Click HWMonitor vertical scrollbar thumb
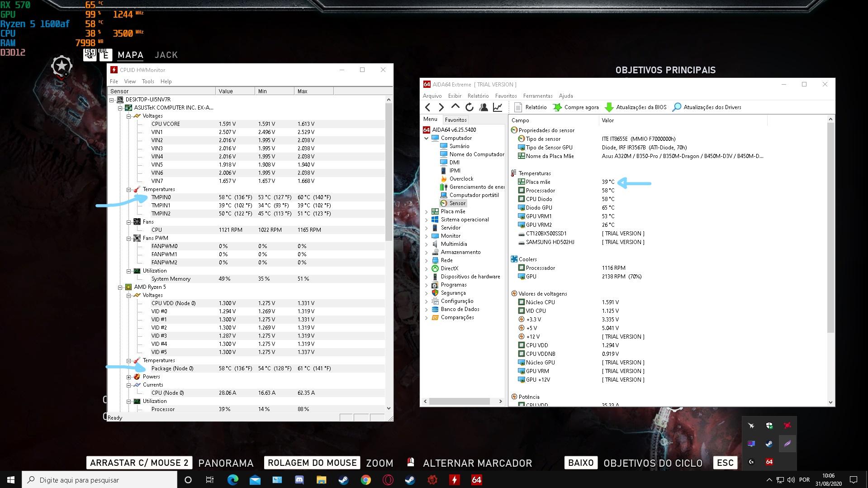 (389, 172)
